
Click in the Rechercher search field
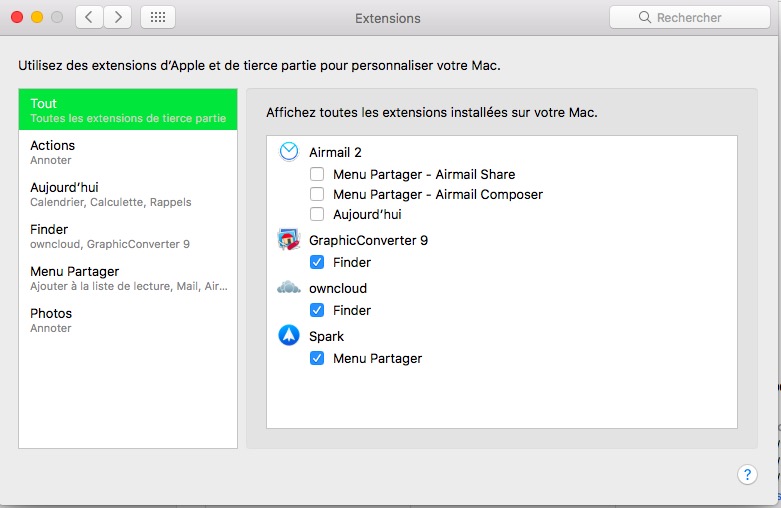[690, 17]
